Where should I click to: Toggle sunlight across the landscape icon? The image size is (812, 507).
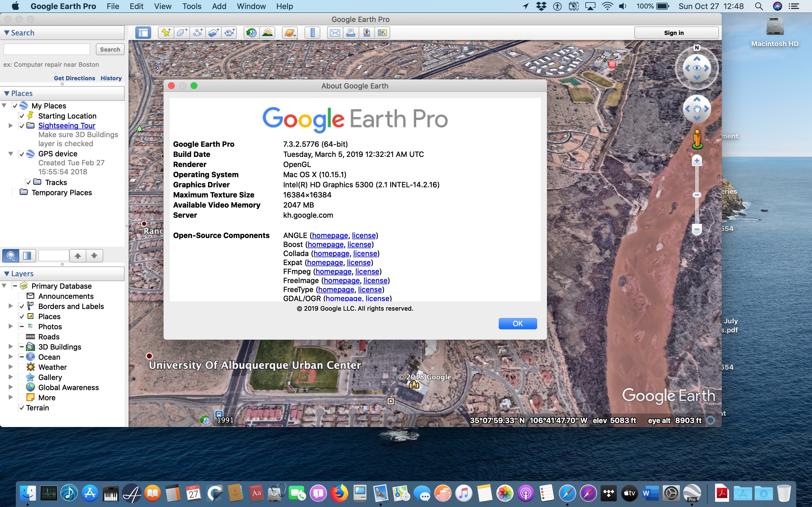(267, 33)
